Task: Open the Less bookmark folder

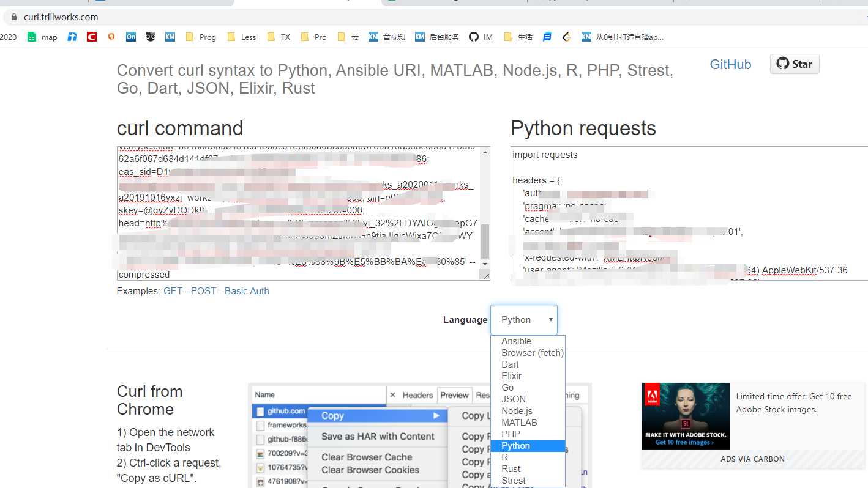Action: (241, 37)
